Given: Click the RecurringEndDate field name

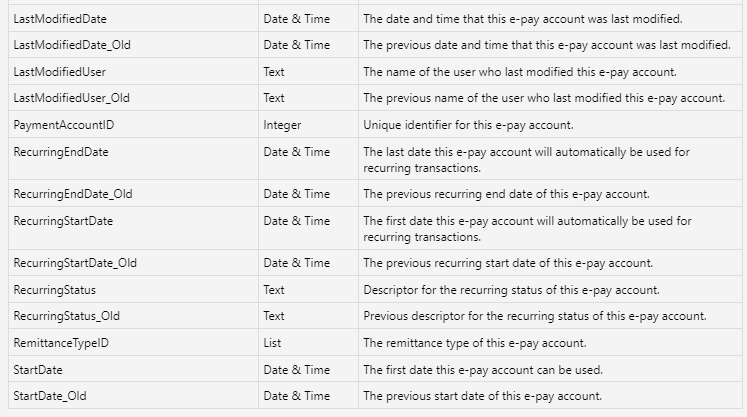Looking at the screenshot, I should [61, 152].
